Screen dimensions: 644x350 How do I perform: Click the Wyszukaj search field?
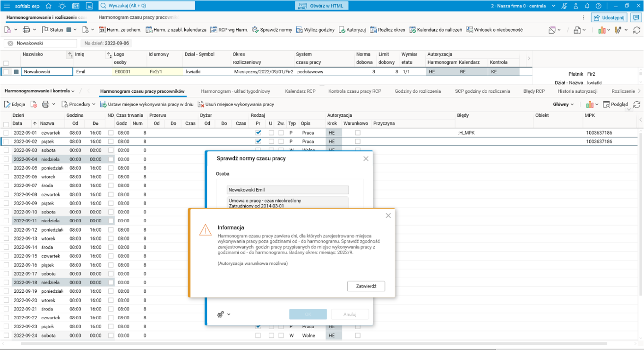click(x=146, y=6)
